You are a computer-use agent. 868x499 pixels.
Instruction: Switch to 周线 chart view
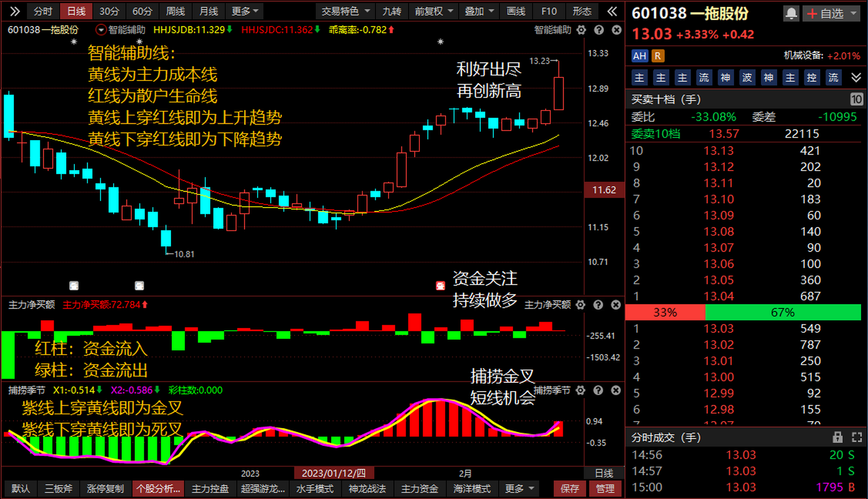click(175, 11)
